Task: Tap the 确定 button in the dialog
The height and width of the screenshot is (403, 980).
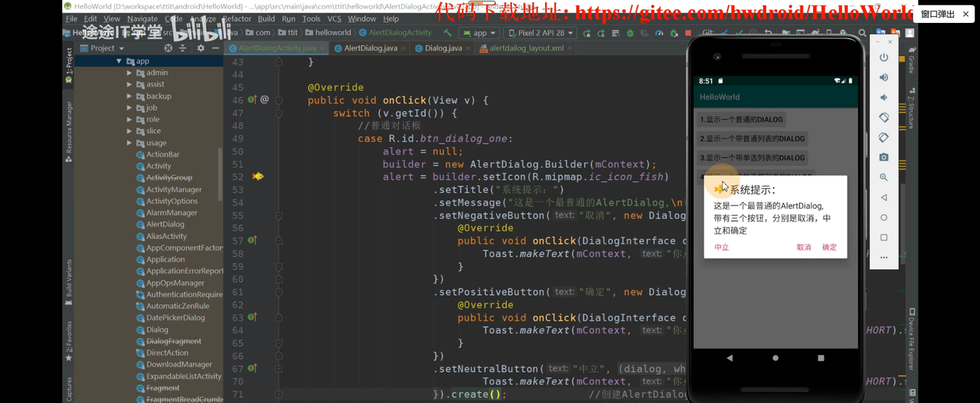Action: pyautogui.click(x=829, y=247)
